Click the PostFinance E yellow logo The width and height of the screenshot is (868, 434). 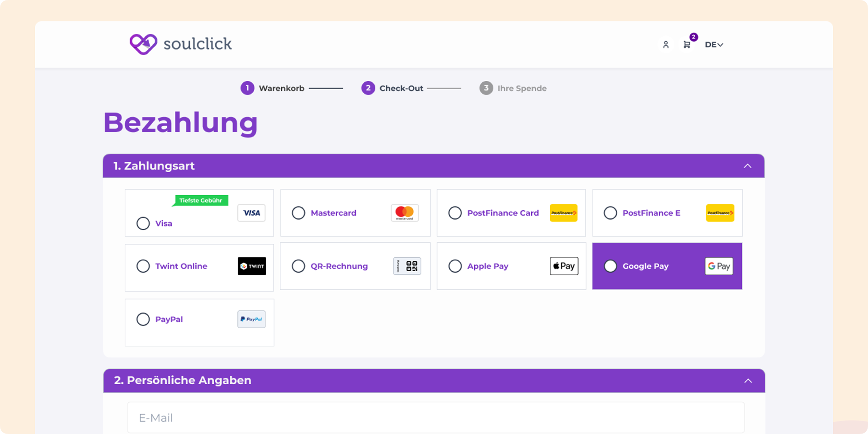(x=720, y=213)
